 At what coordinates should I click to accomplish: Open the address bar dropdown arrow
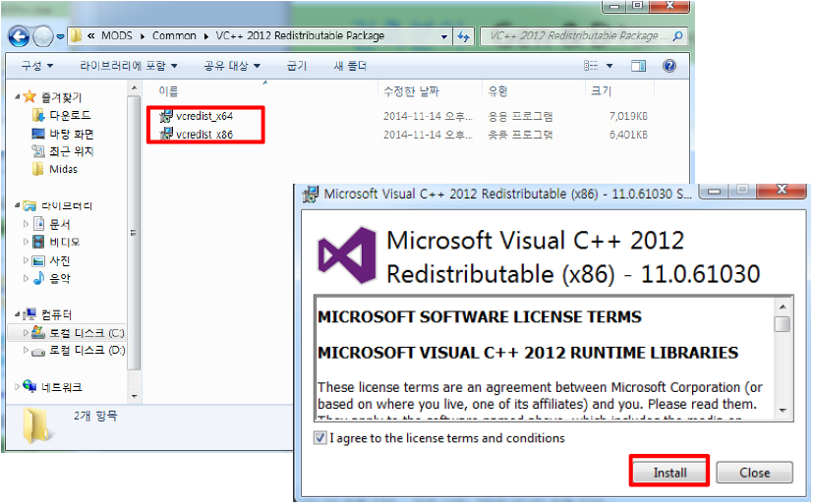click(x=443, y=36)
